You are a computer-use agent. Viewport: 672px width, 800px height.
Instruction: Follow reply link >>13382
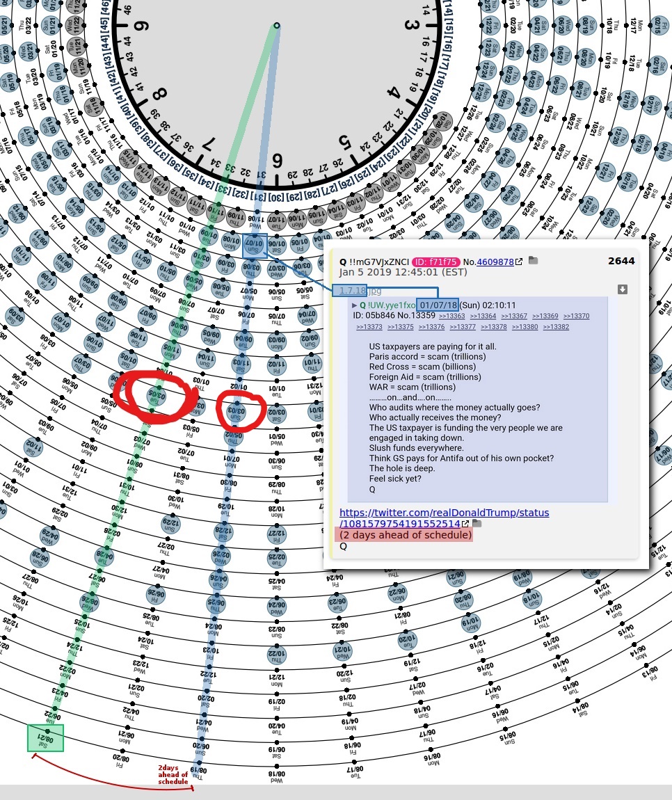point(556,327)
